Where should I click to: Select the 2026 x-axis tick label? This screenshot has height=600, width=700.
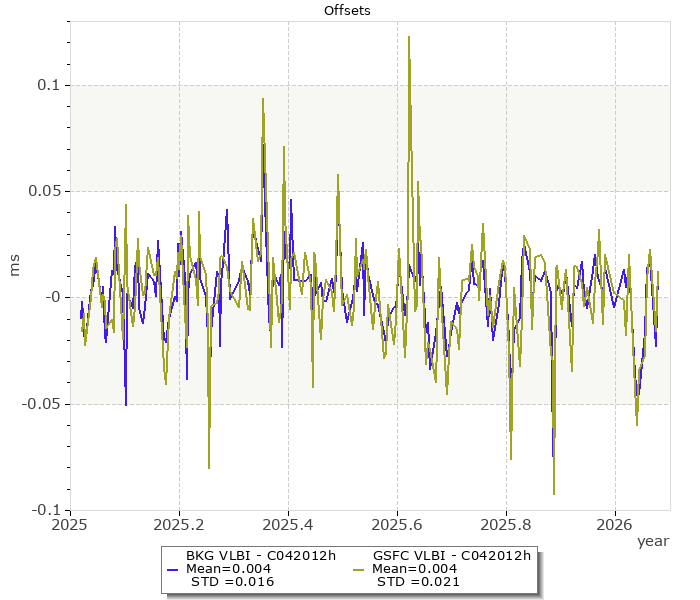click(x=615, y=524)
